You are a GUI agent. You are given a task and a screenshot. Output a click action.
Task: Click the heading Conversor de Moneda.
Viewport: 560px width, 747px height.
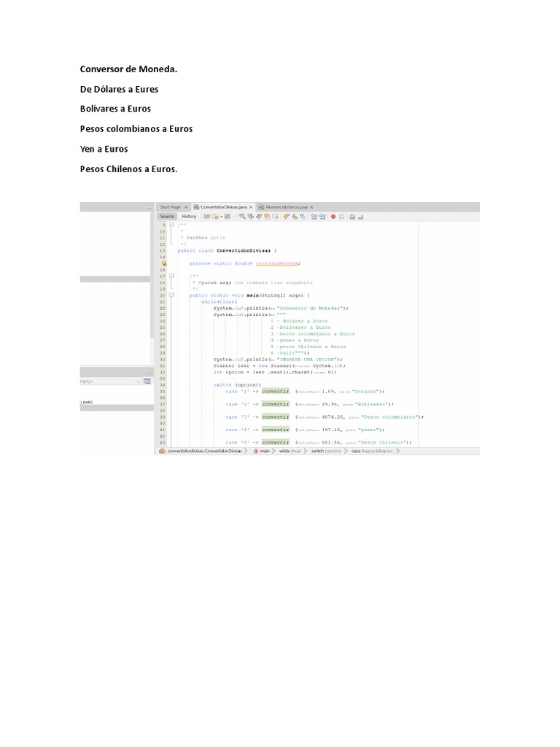pyautogui.click(x=128, y=69)
